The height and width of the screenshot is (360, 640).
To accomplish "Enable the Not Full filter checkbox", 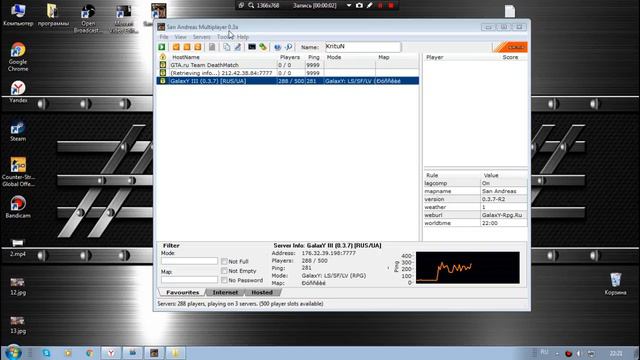I will tap(224, 261).
